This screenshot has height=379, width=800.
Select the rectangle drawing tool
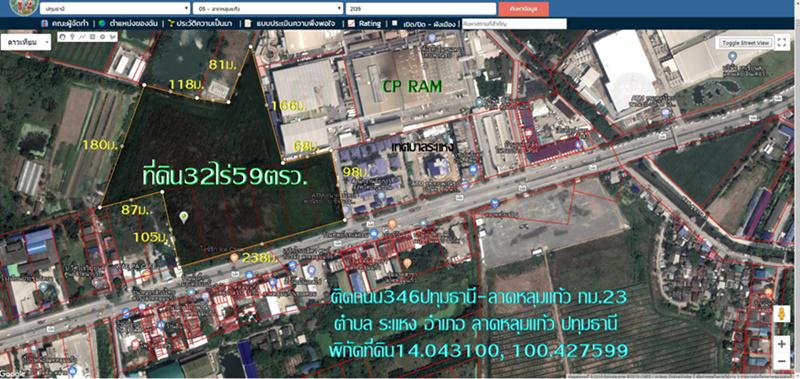pos(92,37)
